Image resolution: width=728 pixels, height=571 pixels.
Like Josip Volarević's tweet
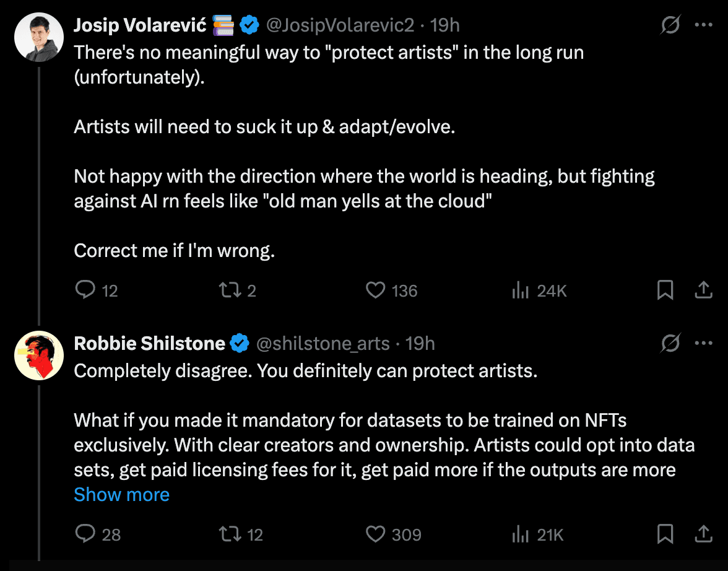pyautogui.click(x=376, y=290)
